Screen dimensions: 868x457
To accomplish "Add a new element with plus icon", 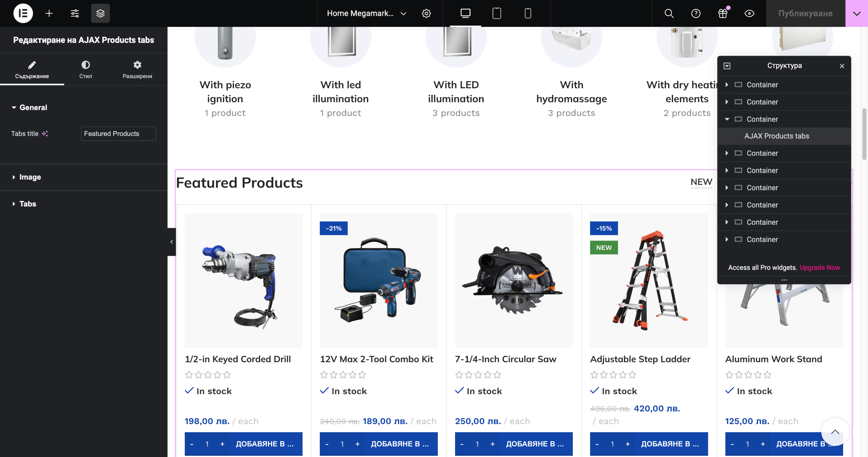I will click(49, 13).
